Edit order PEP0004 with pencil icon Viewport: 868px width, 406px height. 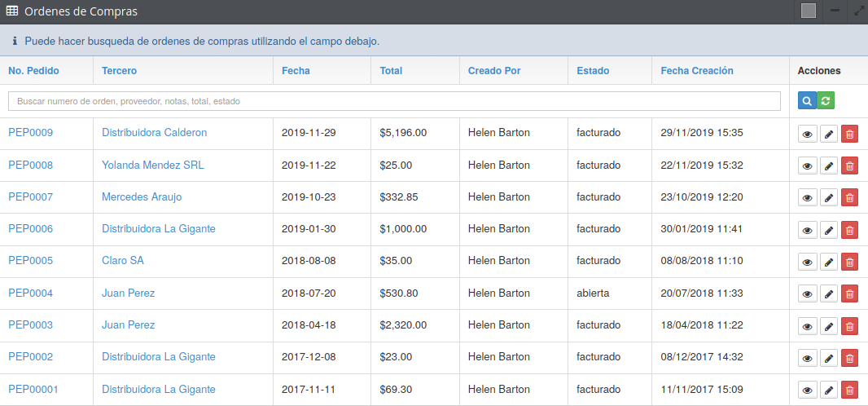pos(828,293)
